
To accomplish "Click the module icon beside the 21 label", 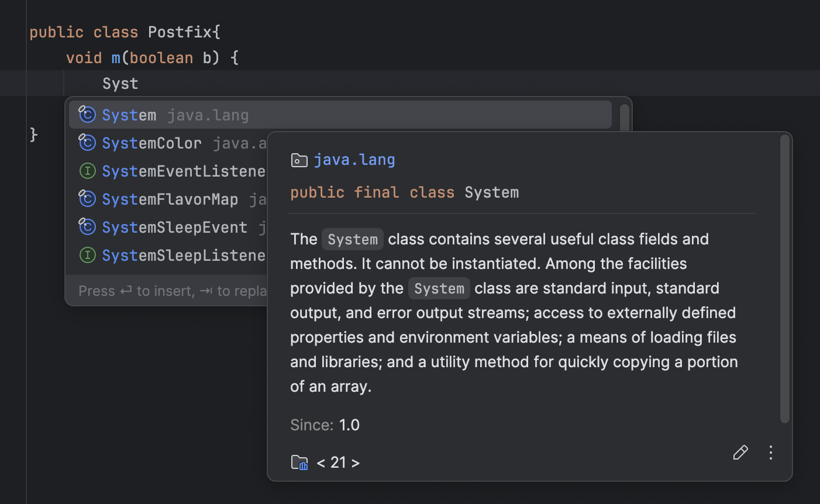I will coord(299,462).
